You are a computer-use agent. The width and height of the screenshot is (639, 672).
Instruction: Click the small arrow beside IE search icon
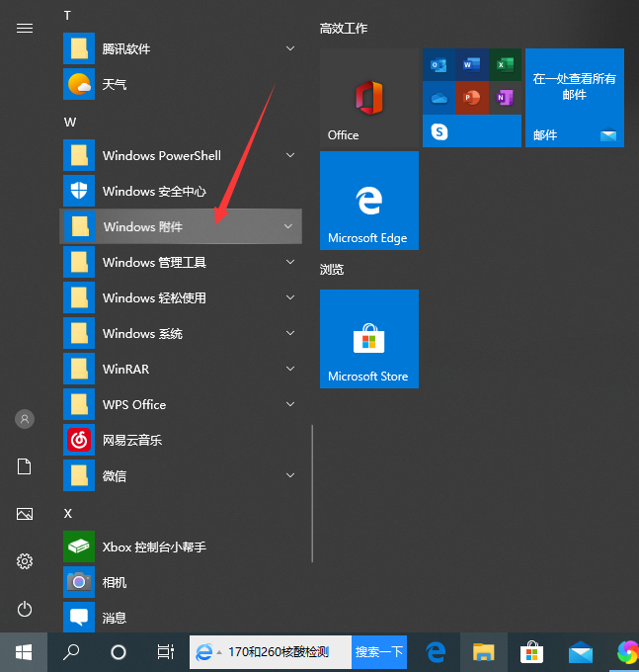tap(219, 652)
